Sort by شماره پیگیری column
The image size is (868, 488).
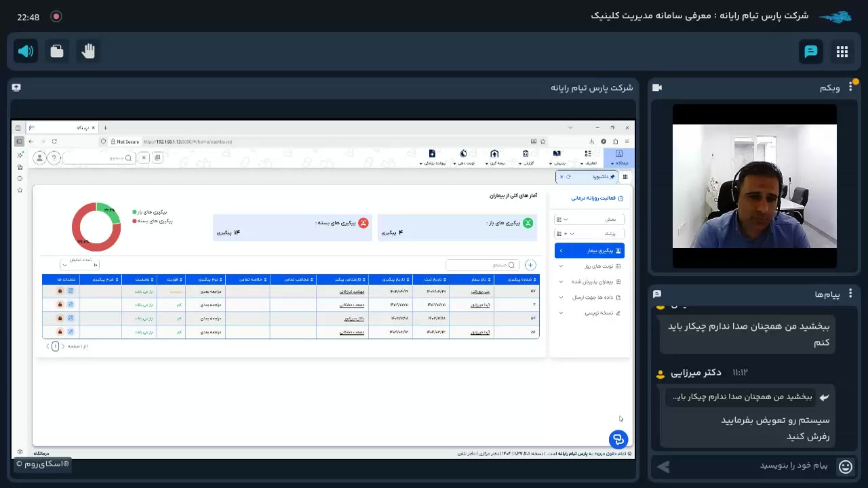517,279
